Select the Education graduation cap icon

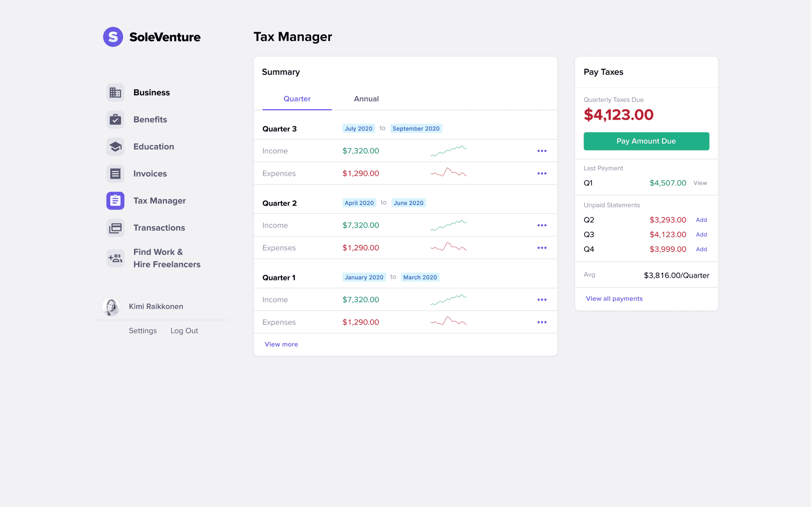pos(115,147)
